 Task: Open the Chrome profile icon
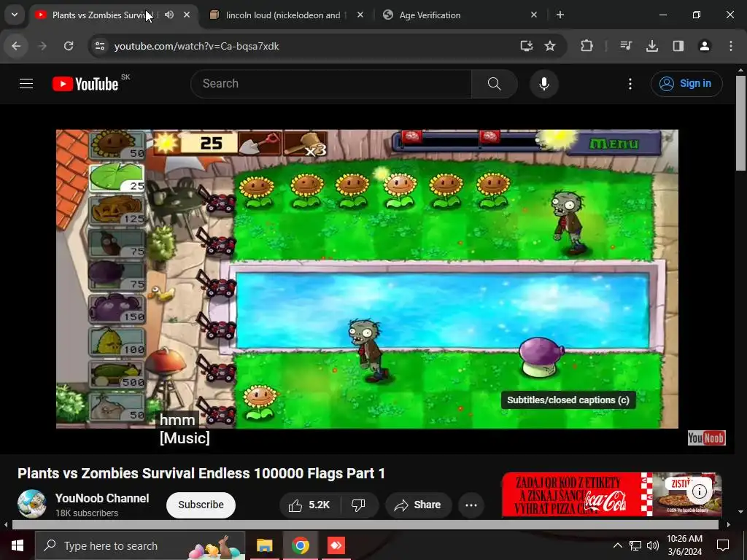click(705, 46)
